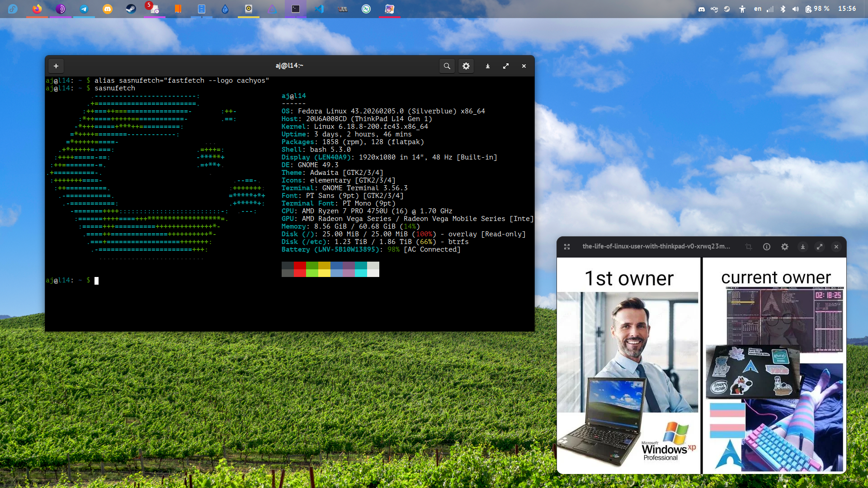Open a new terminal tab
The height and width of the screenshot is (488, 868).
tap(56, 66)
